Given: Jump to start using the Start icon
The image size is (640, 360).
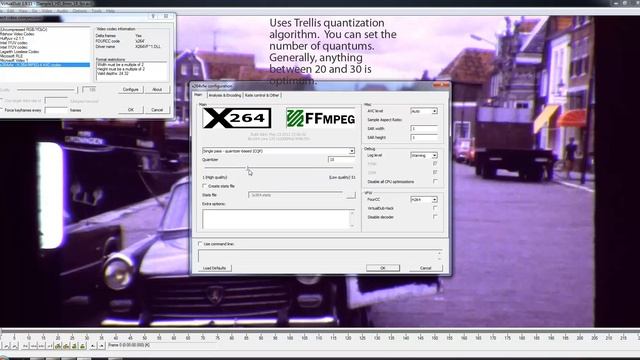Looking at the screenshot, I should (x=25, y=346).
